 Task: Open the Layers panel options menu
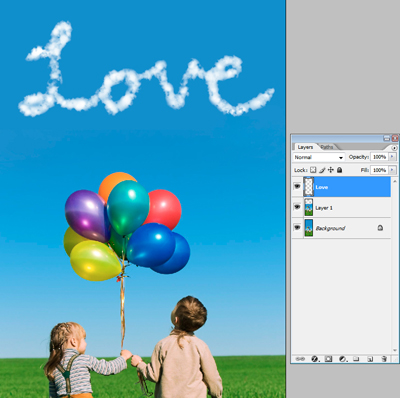[394, 148]
